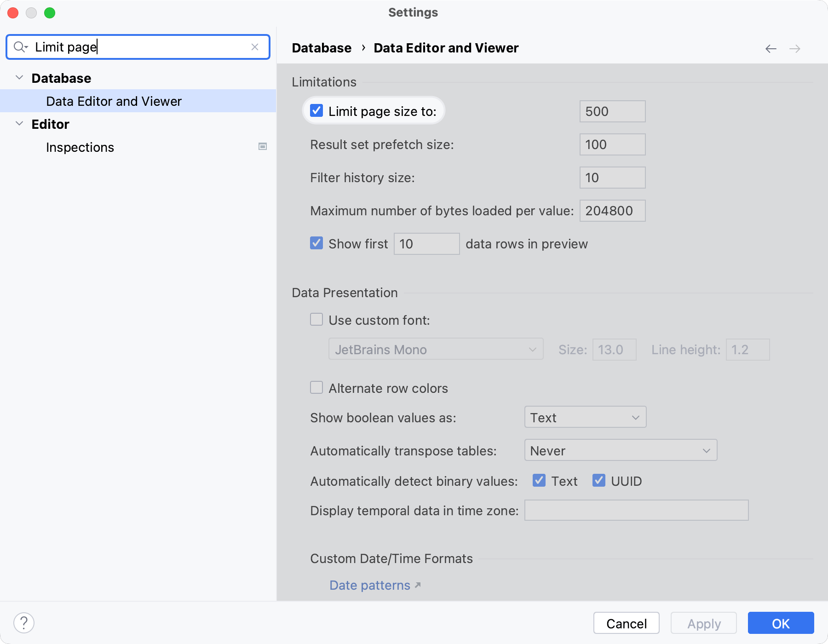Click the search magnifier icon in Settings

pos(19,47)
